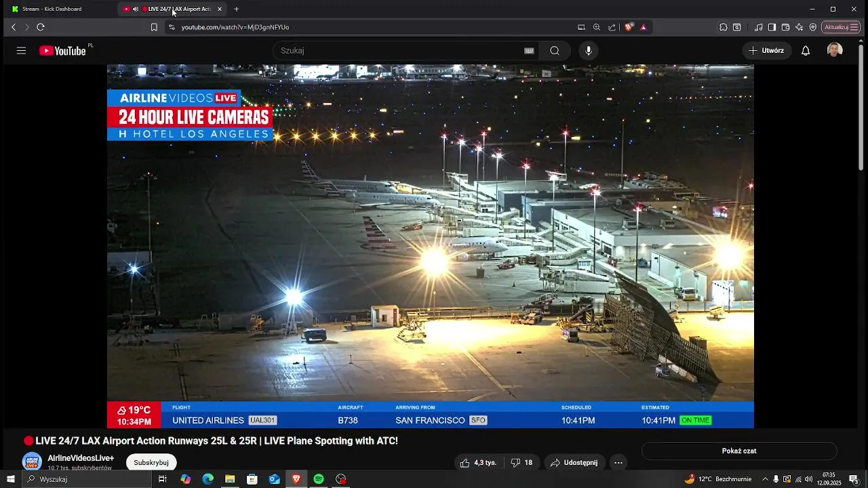Open the Windows Start menu

(x=10, y=479)
